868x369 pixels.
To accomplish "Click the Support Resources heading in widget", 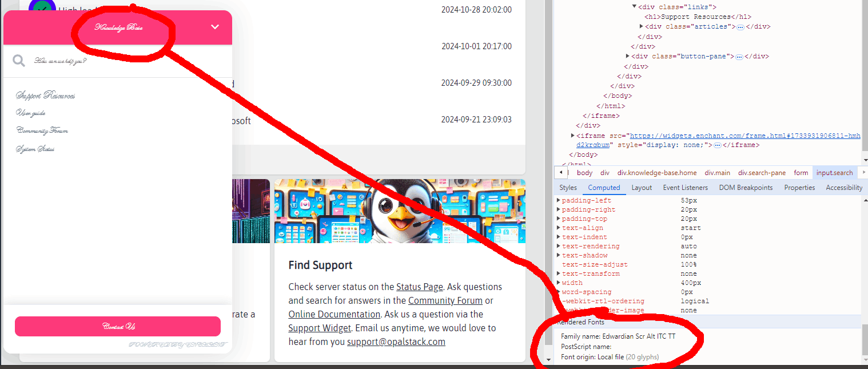I will click(46, 96).
